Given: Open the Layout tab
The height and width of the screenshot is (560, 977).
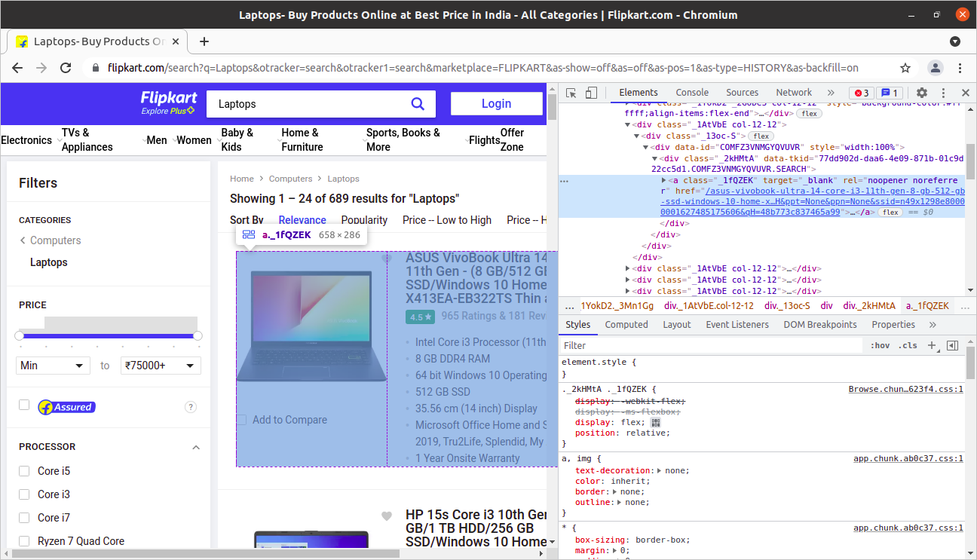Looking at the screenshot, I should click(x=677, y=325).
